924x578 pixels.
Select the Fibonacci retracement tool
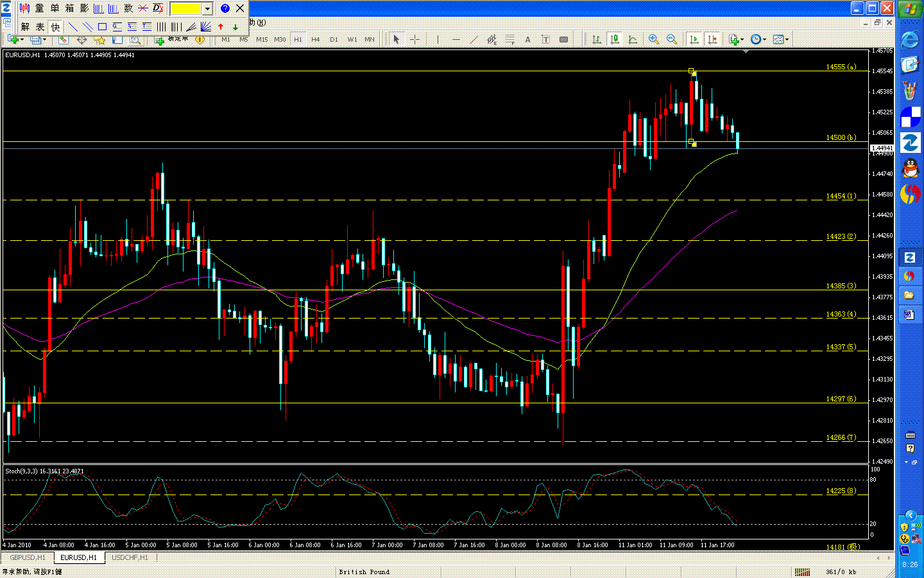pyautogui.click(x=510, y=39)
